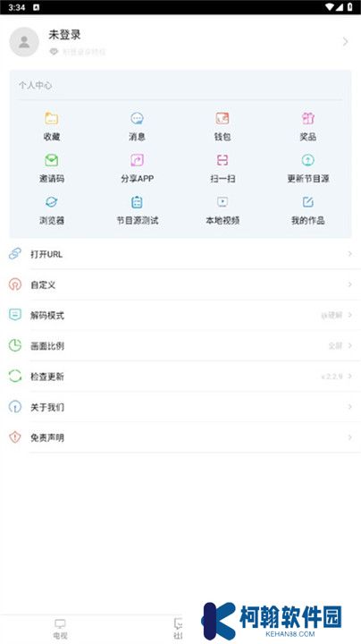Expand the 解码模式 decode mode option
This screenshot has height=644, width=361.
pyautogui.click(x=180, y=315)
